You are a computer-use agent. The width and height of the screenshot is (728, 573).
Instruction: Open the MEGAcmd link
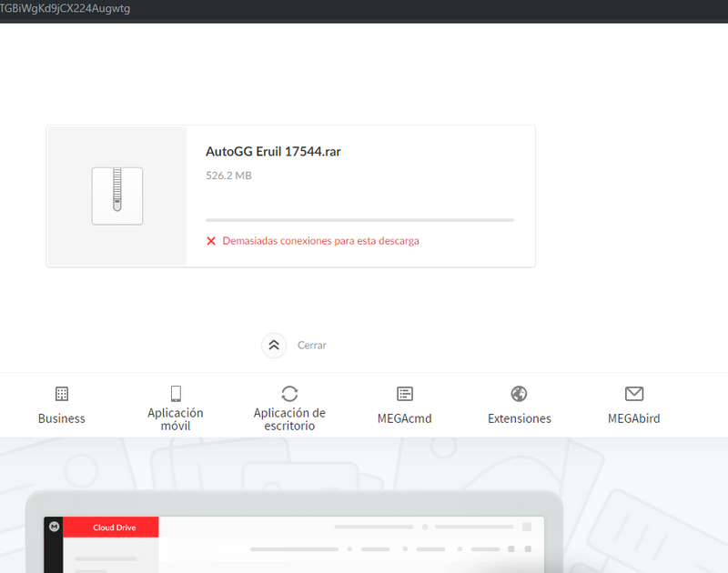404,418
